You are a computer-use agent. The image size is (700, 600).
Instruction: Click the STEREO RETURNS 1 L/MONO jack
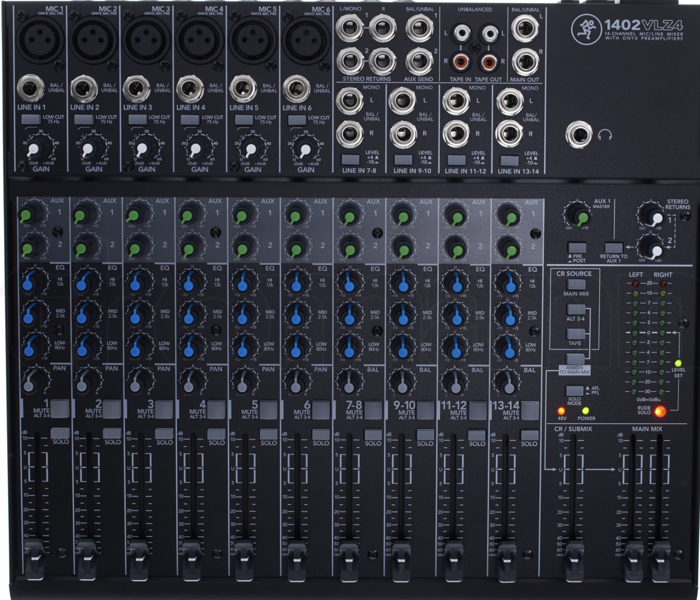coord(350,27)
